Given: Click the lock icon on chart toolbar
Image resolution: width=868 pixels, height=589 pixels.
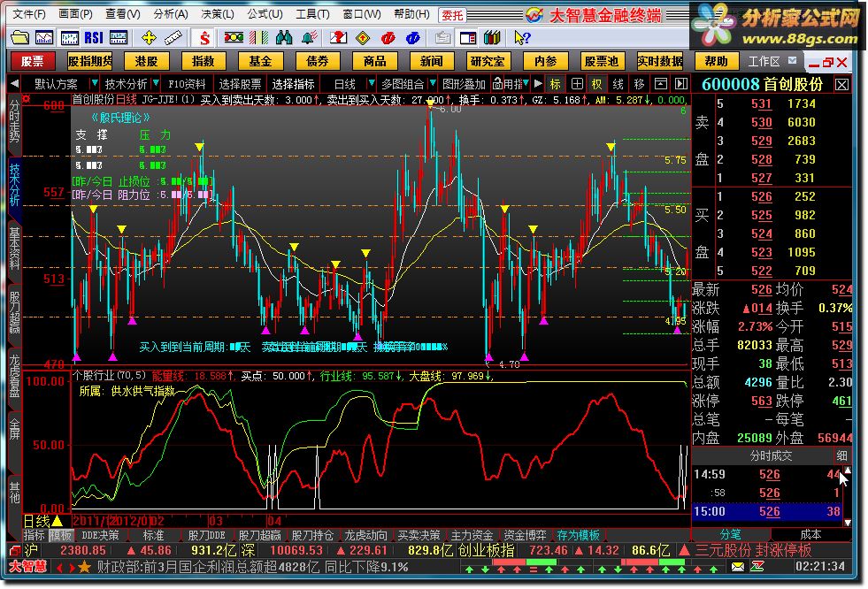Looking at the screenshot, I should pos(497,84).
